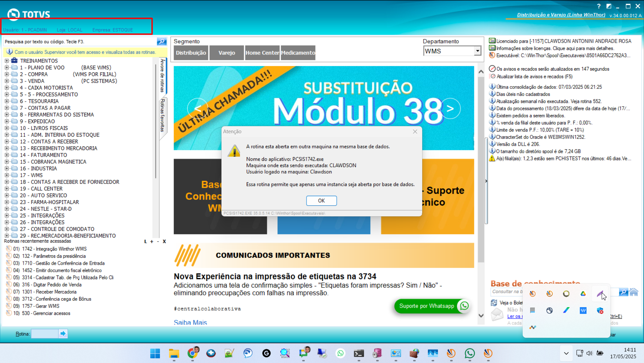Click the volume icon in system tray
This screenshot has width=644, height=363.
(590, 353)
